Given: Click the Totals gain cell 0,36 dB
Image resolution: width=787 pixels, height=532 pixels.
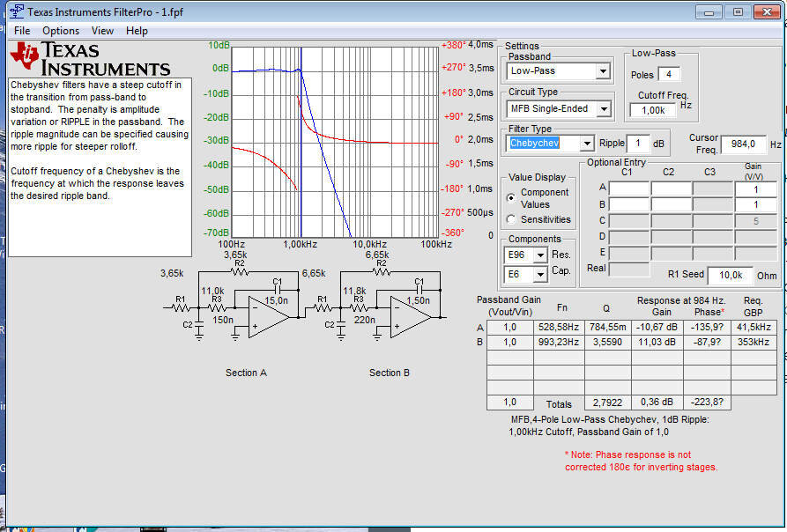Looking at the screenshot, I should (x=657, y=403).
